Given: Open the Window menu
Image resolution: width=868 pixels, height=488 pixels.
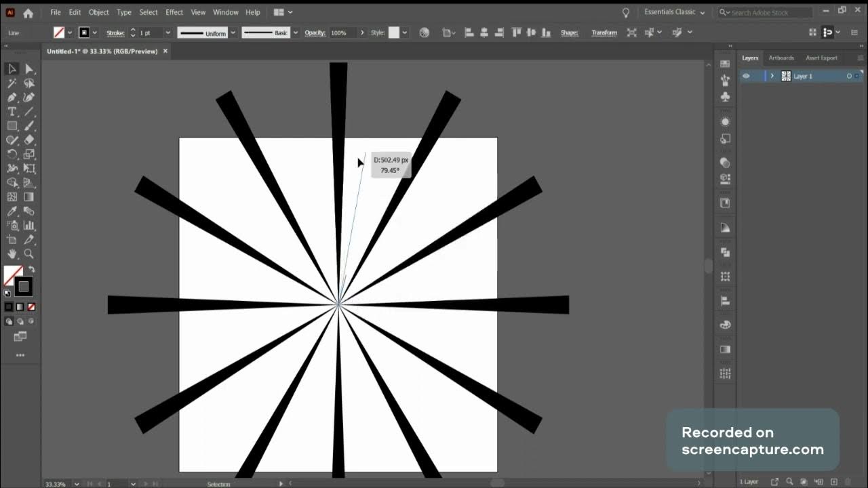Looking at the screenshot, I should coord(226,12).
